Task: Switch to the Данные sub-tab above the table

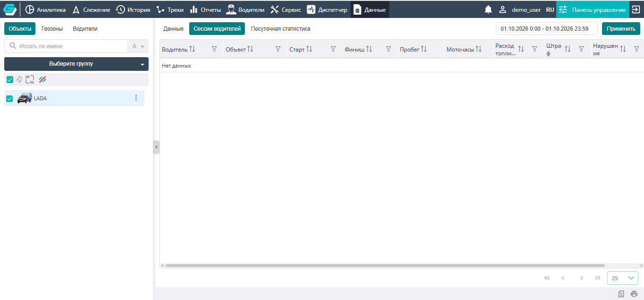Action: 173,29
